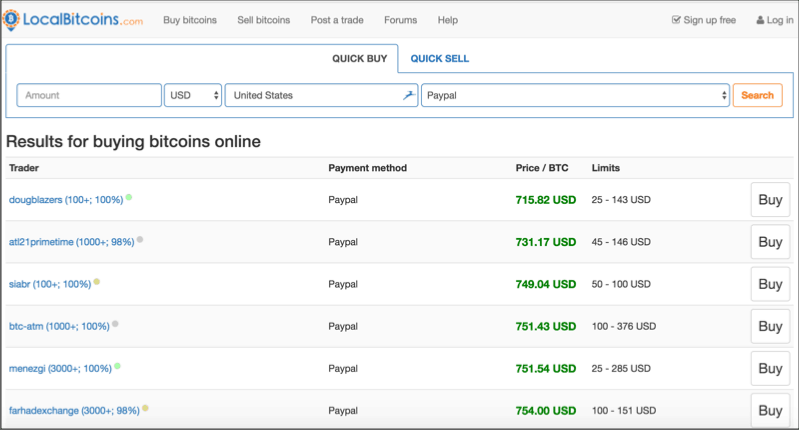Click the gray status dot beside atl21primetime

click(x=140, y=239)
